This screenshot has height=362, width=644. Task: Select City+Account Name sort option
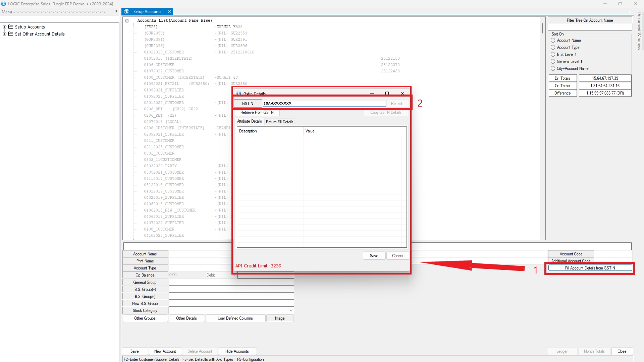tap(553, 69)
